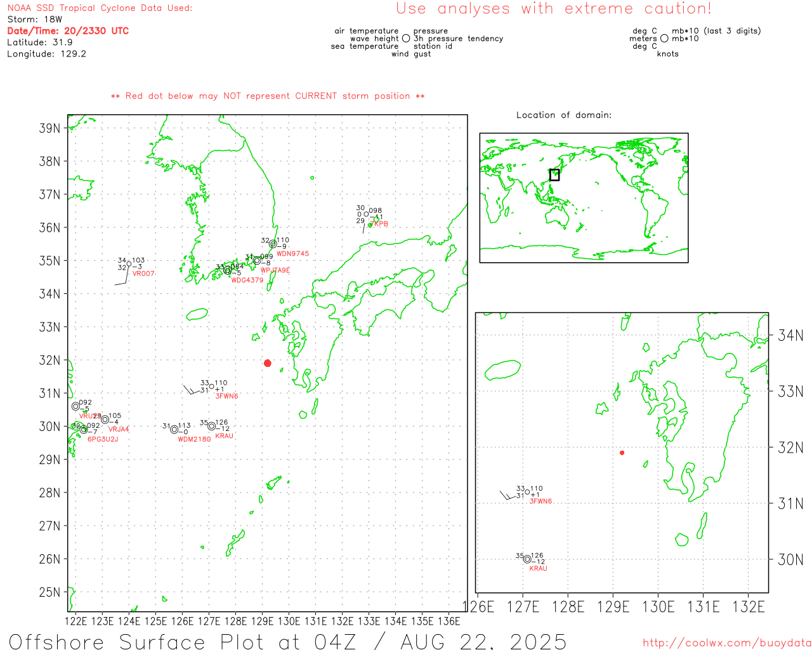The image size is (812, 650).
Task: Click KRAU station circle in the inset map
Action: coord(527,559)
